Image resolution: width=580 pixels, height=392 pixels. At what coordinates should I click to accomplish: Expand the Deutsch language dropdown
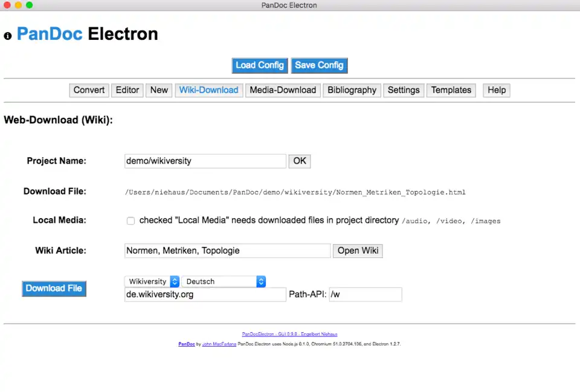tap(224, 281)
